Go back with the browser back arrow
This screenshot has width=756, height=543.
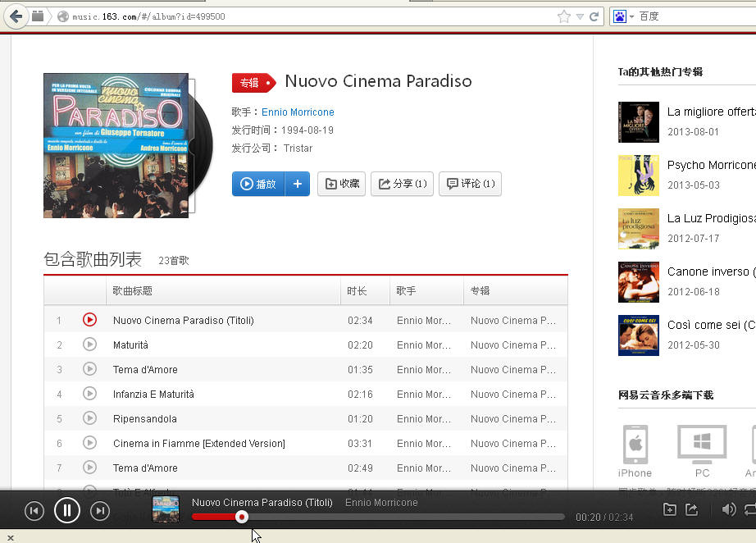pyautogui.click(x=16, y=16)
